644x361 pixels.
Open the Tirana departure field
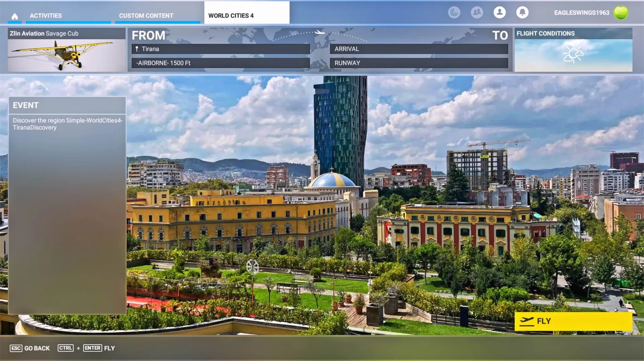point(221,49)
